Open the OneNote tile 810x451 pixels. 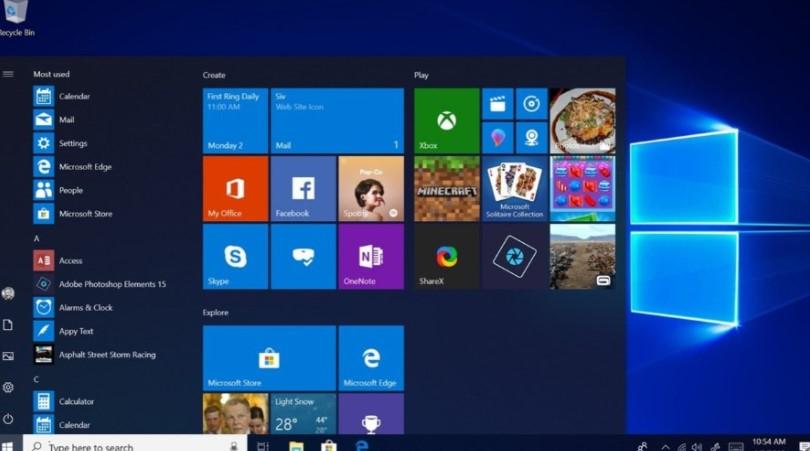coord(371,256)
